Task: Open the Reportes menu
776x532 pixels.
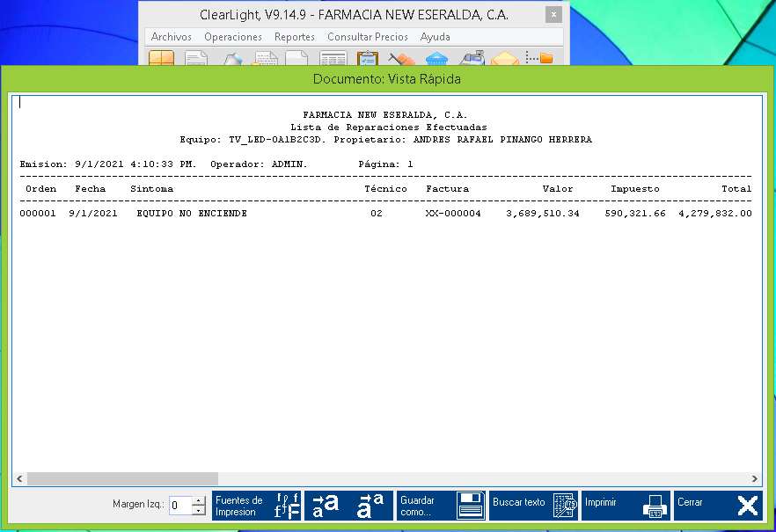Action: point(294,37)
